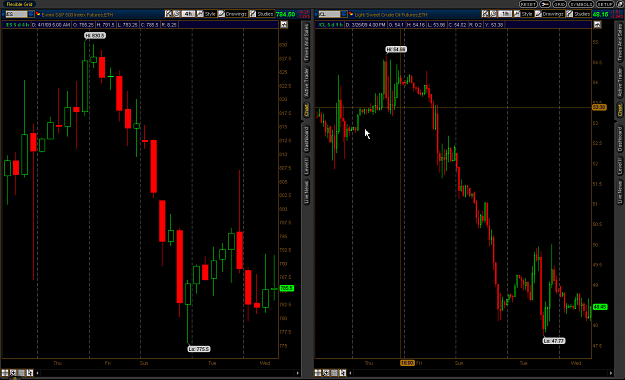625x380 pixels.
Task: Click fourth pointer tool icon under CL chart
Action: (x=342, y=373)
